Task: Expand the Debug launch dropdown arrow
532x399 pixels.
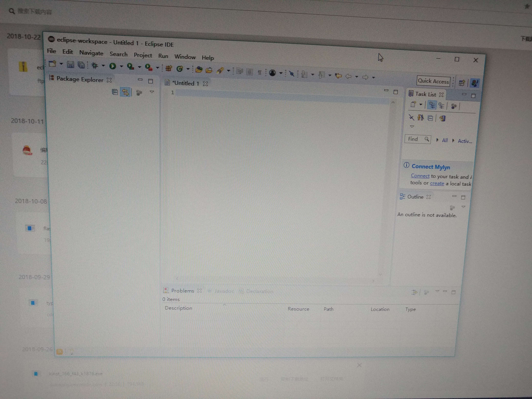Action: (103, 66)
